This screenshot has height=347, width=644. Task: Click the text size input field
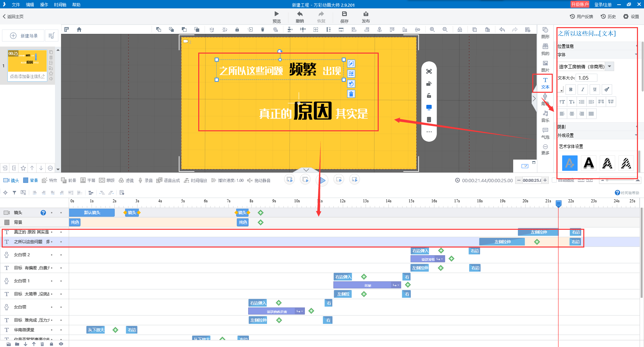point(587,78)
